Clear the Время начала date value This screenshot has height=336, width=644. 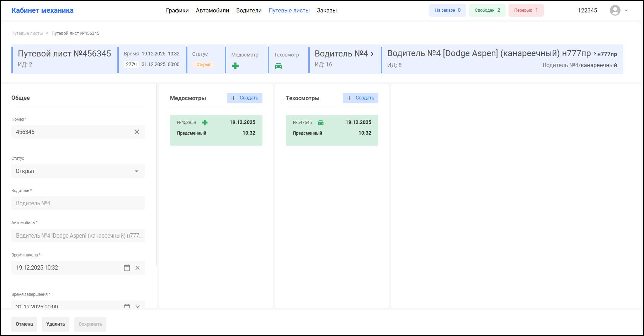click(138, 268)
